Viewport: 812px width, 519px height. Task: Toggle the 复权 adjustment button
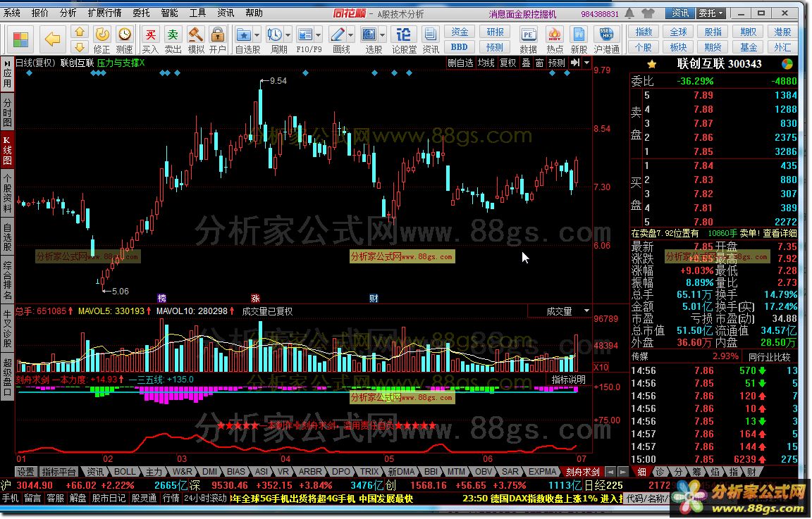tap(508, 63)
